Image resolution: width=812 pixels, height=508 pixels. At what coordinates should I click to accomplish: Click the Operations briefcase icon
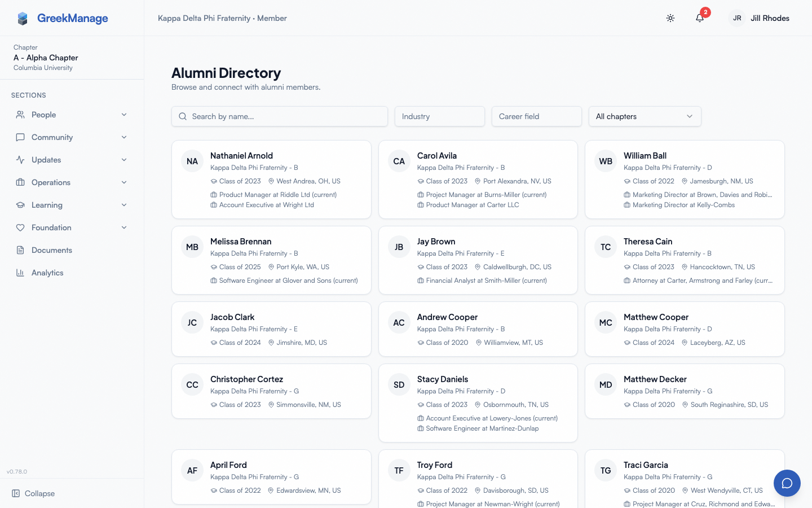(20, 182)
